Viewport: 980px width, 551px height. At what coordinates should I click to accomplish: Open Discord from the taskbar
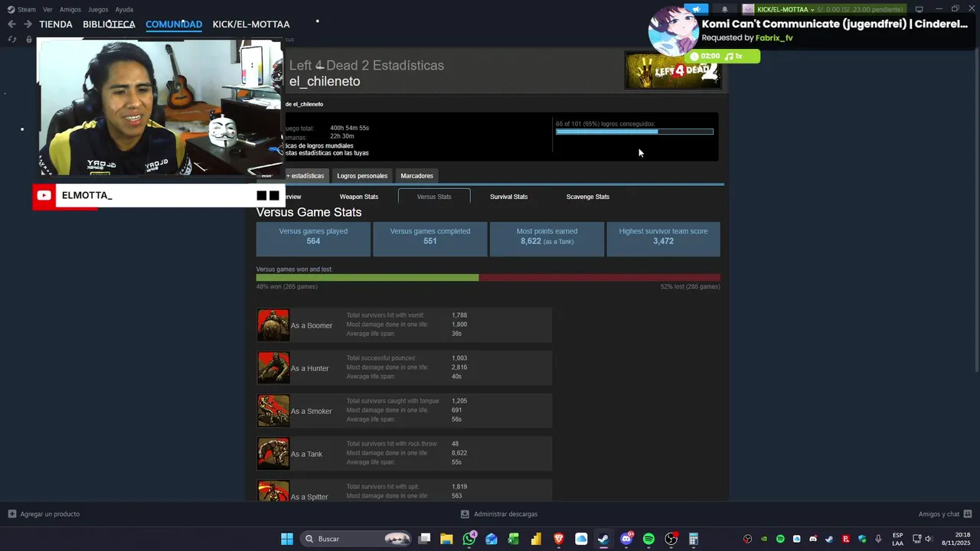tap(626, 539)
